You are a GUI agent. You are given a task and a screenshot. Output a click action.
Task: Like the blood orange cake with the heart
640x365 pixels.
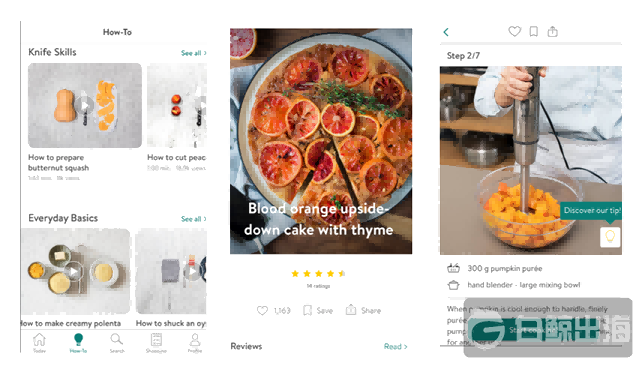(x=262, y=311)
